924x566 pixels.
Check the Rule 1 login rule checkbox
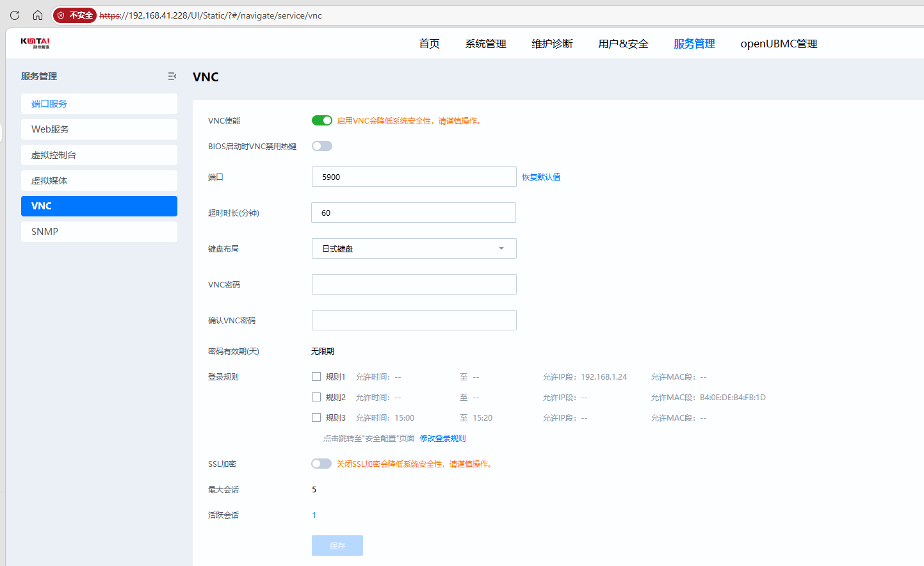tap(316, 376)
